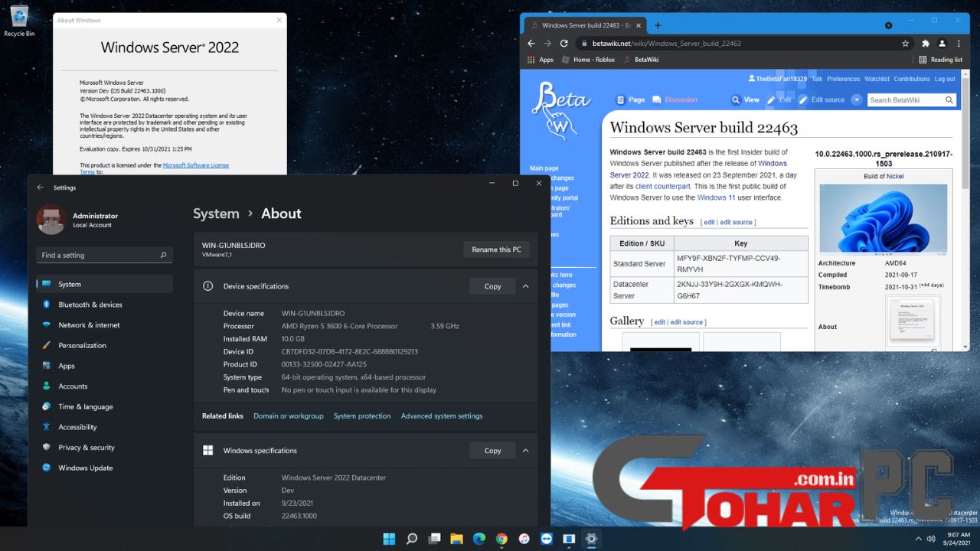The height and width of the screenshot is (551, 980).
Task: Open TheBetaFan18329 user page
Action: [777, 79]
